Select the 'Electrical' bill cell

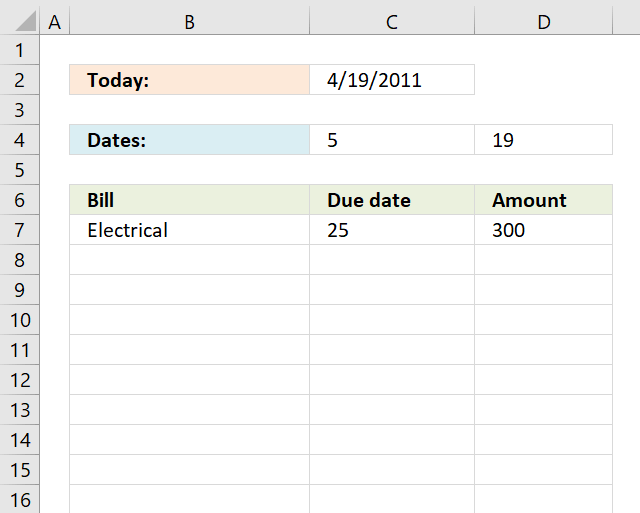tap(189, 230)
